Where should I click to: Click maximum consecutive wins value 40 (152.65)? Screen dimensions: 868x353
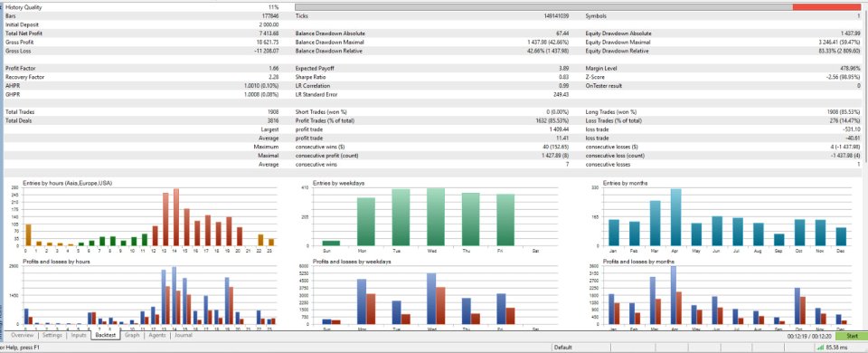pyautogui.click(x=556, y=147)
